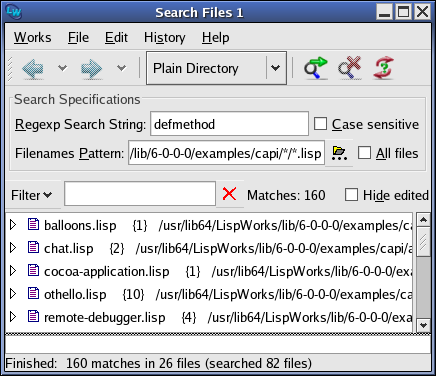Image resolution: width=436 pixels, height=376 pixels.
Task: Open the Plain Directory search type dropdown
Action: click(x=216, y=68)
